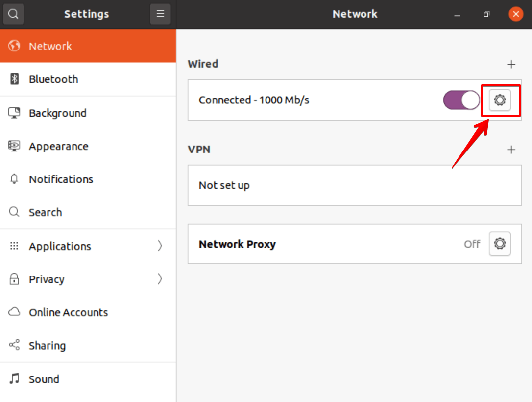This screenshot has width=532, height=402.
Task: Select the Background settings icon
Action: pos(14,113)
